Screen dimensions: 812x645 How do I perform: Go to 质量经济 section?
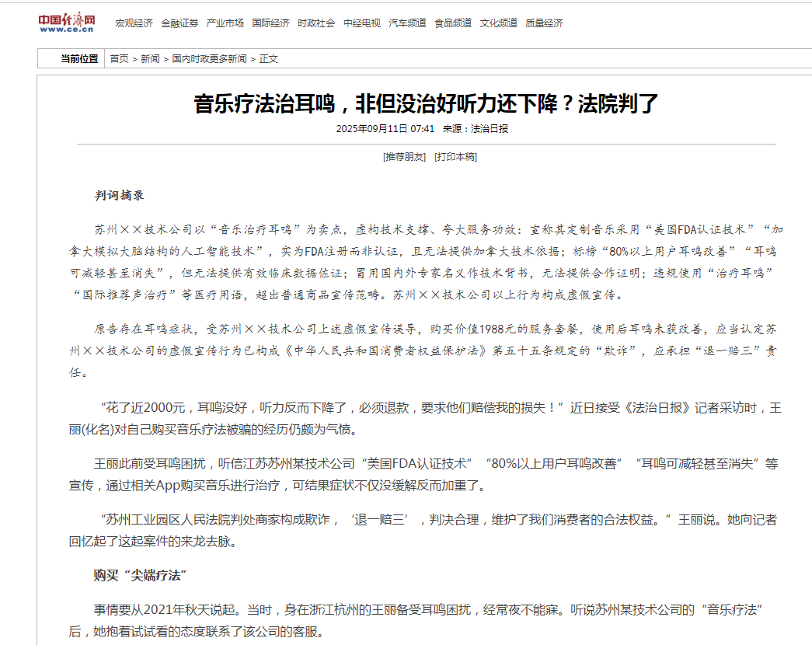544,23
